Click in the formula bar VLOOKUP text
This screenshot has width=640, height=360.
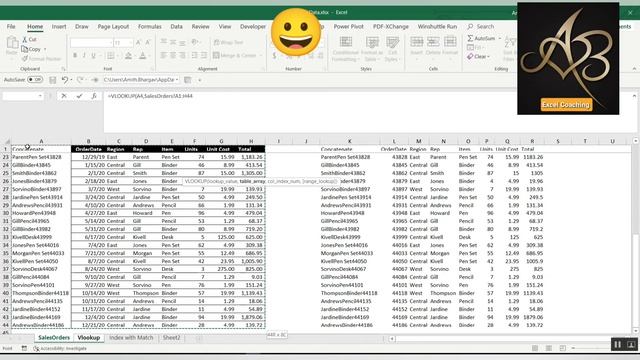[x=150, y=96]
